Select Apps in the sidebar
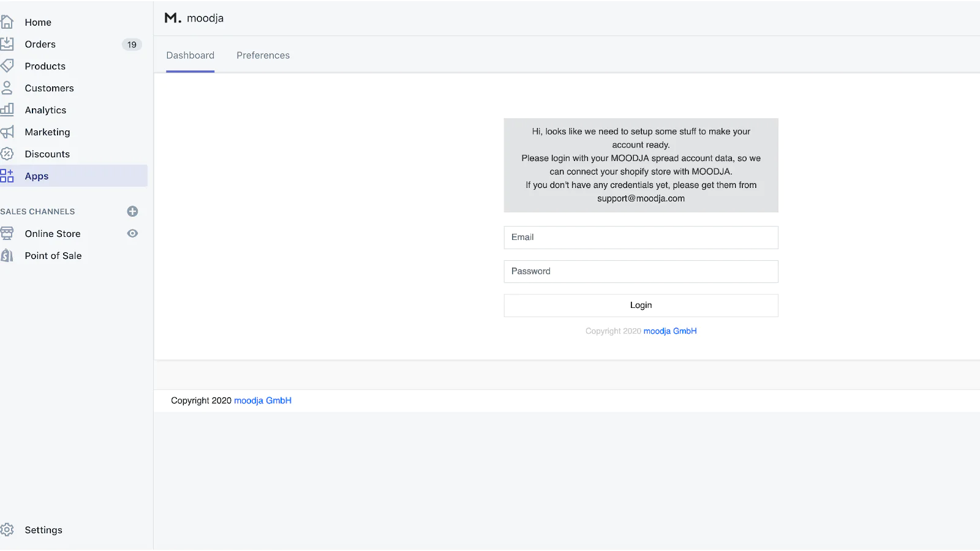The width and height of the screenshot is (980, 551). click(x=73, y=176)
